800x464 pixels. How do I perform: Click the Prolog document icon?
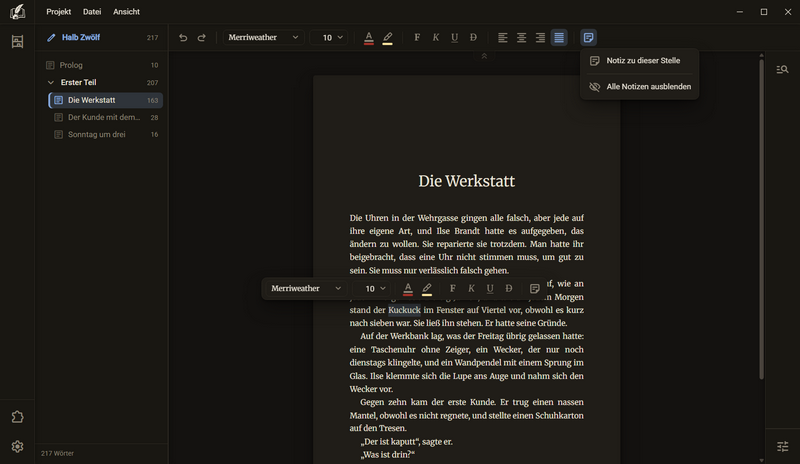pos(50,65)
